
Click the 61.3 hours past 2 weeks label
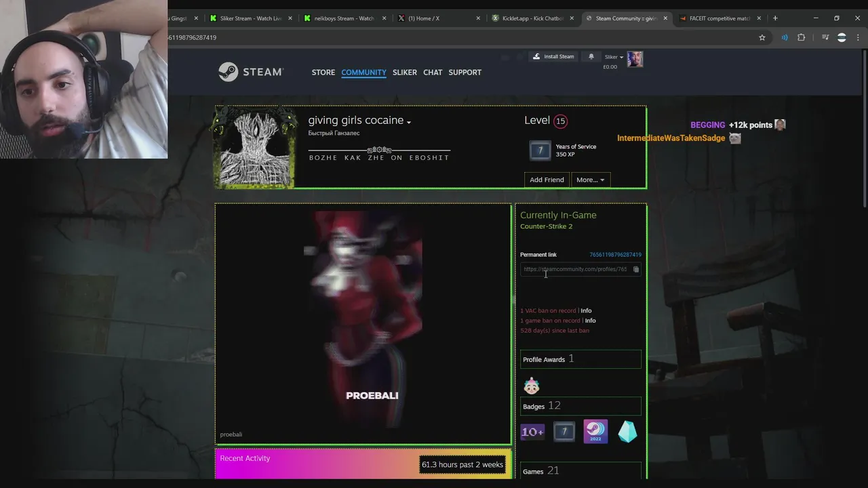coord(462,464)
